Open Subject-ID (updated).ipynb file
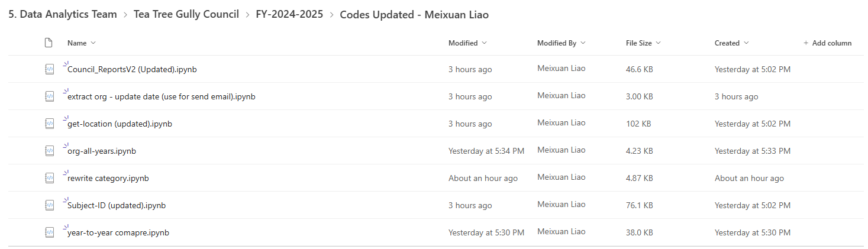Image resolution: width=868 pixels, height=249 pixels. point(117,205)
